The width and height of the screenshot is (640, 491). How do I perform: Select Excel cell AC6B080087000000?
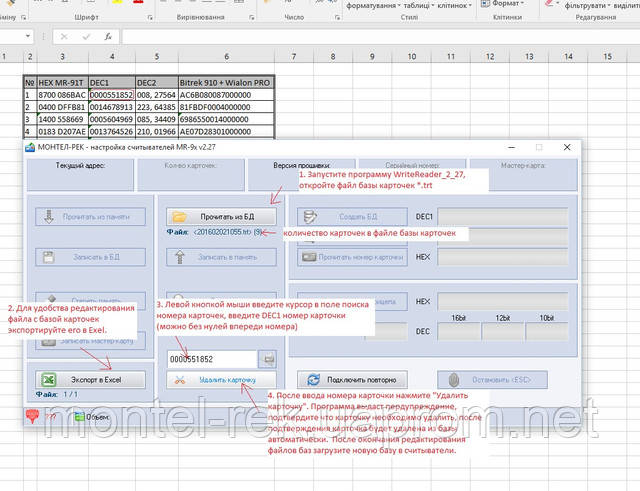tap(227, 95)
